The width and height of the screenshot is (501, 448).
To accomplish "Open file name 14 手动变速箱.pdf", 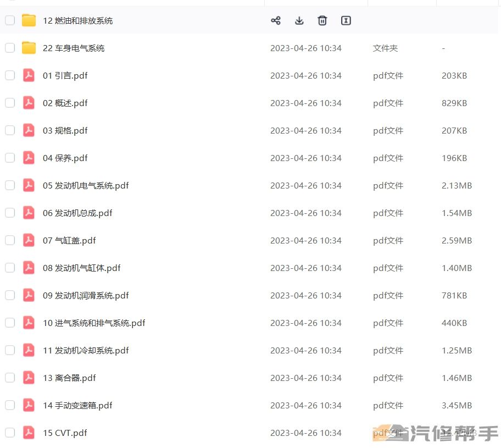I will click(x=77, y=406).
